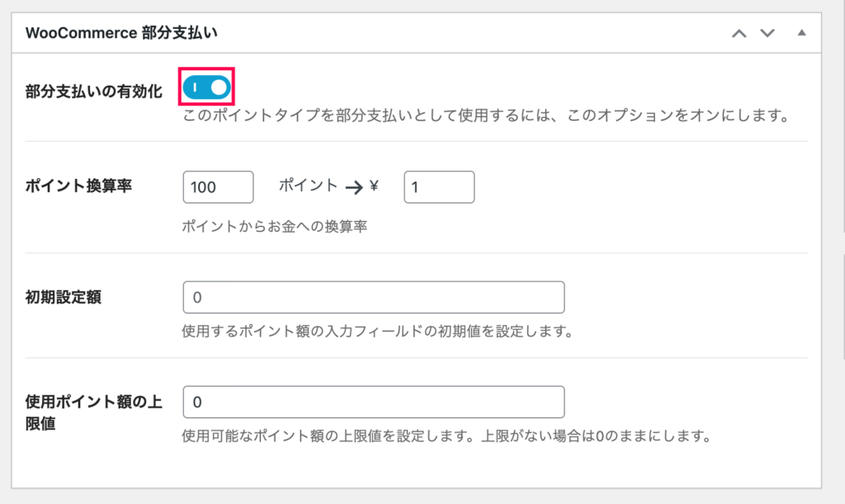
Task: Turn off the partial payment switch
Action: [205, 86]
